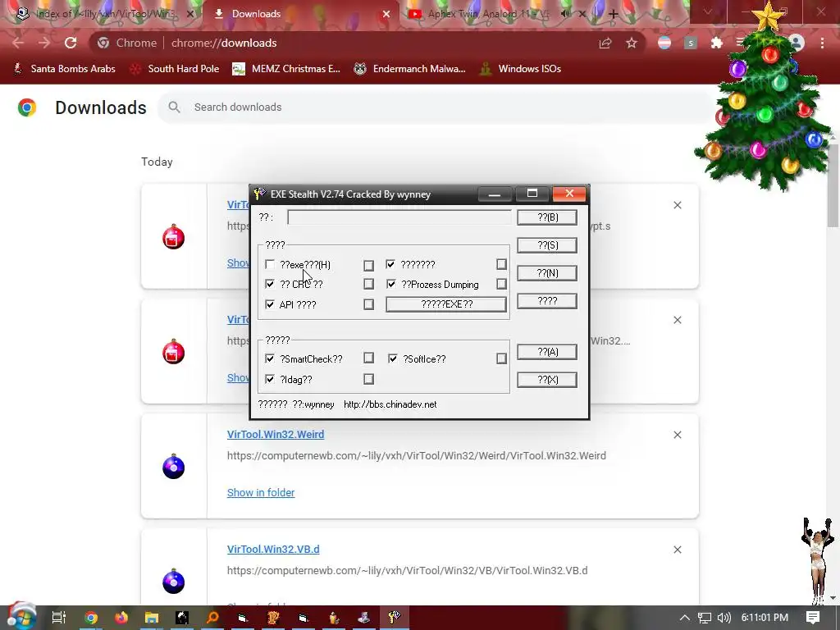Open Chrome's three-dot menu
The width and height of the screenshot is (840, 630).
click(x=822, y=43)
